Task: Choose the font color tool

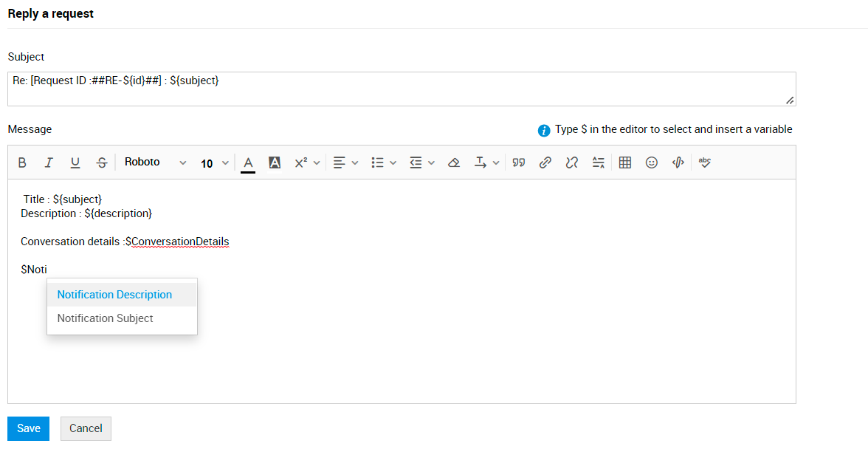Action: pyautogui.click(x=248, y=162)
